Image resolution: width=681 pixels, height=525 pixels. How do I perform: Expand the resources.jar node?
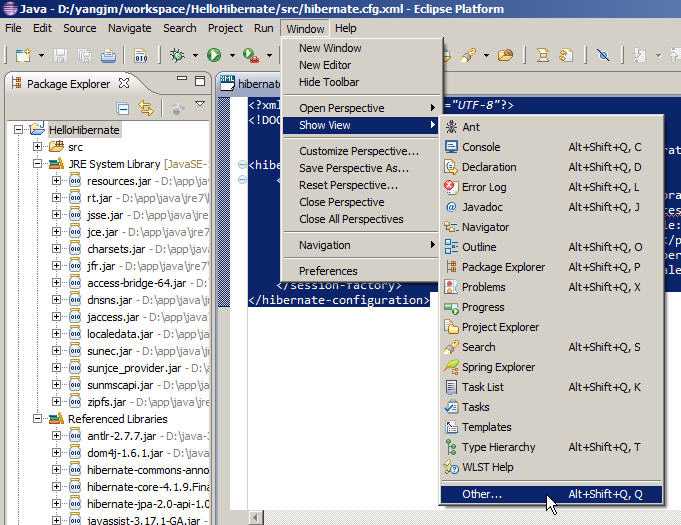pyautogui.click(x=56, y=181)
